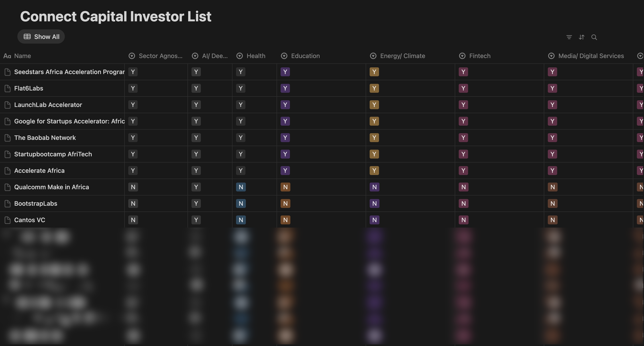The width and height of the screenshot is (644, 346).
Task: Click the filter icon in the toolbar
Action: [x=569, y=37]
